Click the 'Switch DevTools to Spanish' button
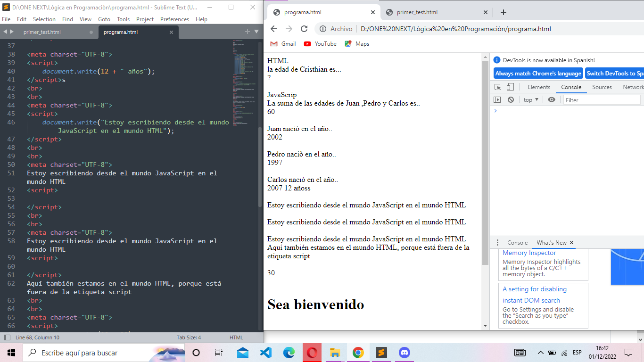Screen dimensions: 644x362 615,74
